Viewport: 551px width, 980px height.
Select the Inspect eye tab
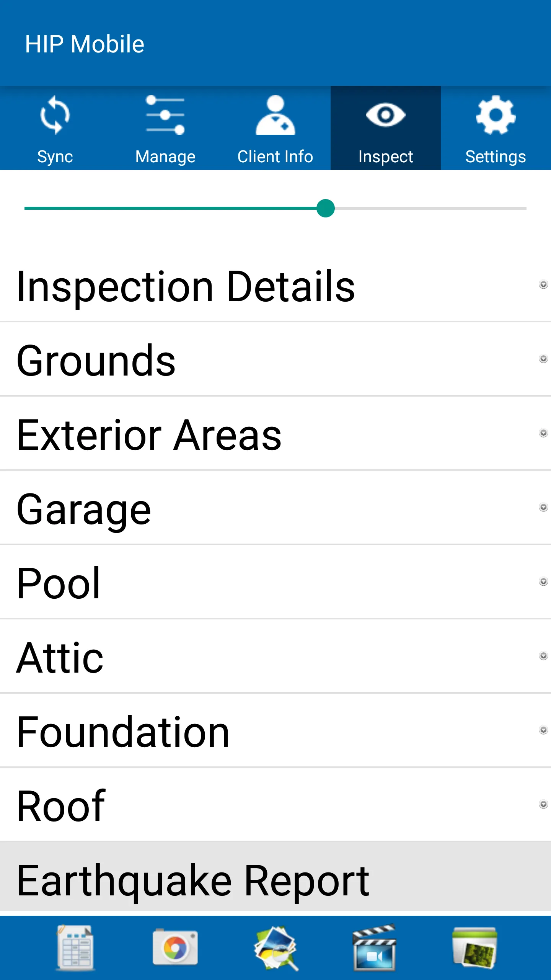[386, 128]
